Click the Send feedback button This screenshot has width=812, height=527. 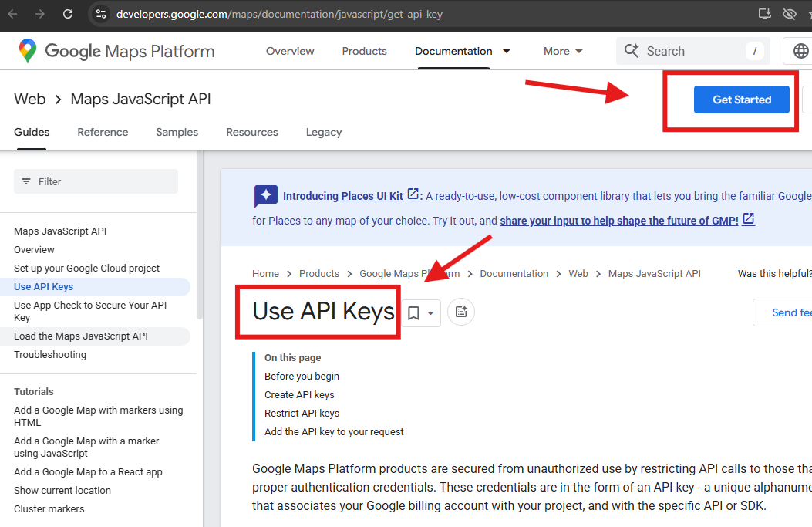(783, 312)
